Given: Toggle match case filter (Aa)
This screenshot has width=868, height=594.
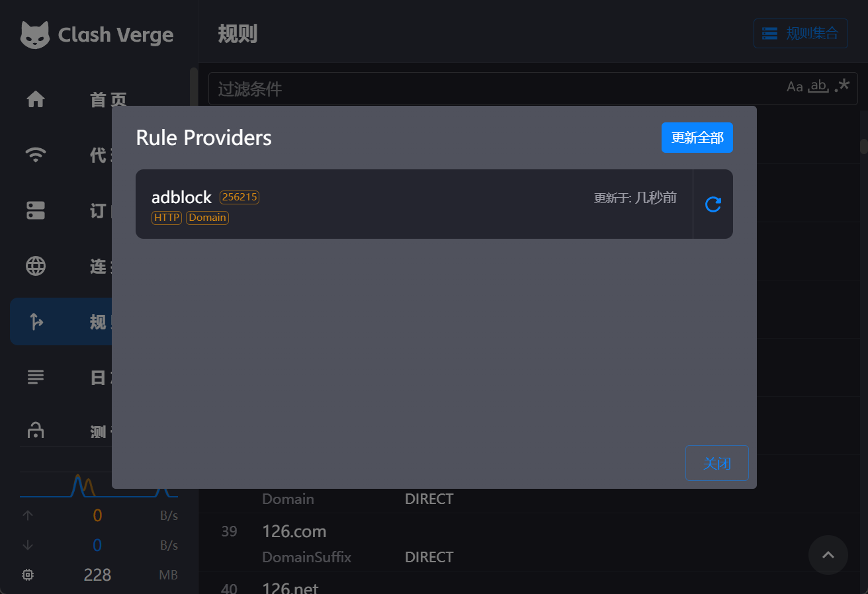Looking at the screenshot, I should pyautogui.click(x=795, y=87).
